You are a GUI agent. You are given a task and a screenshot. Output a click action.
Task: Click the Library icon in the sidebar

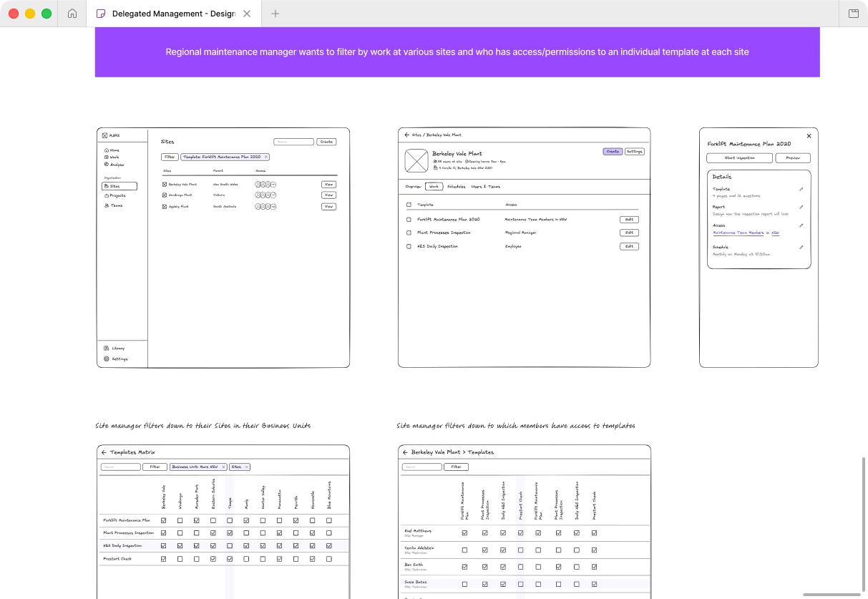pos(107,349)
